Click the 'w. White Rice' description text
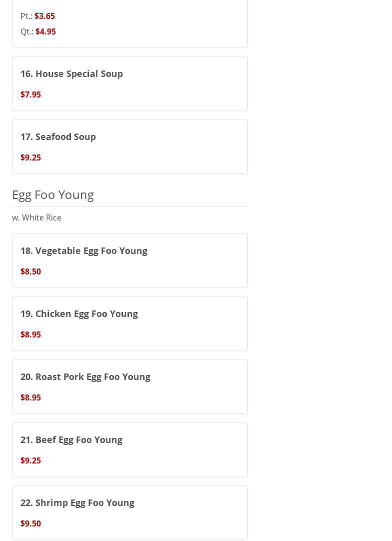The image size is (392, 541). point(36,217)
